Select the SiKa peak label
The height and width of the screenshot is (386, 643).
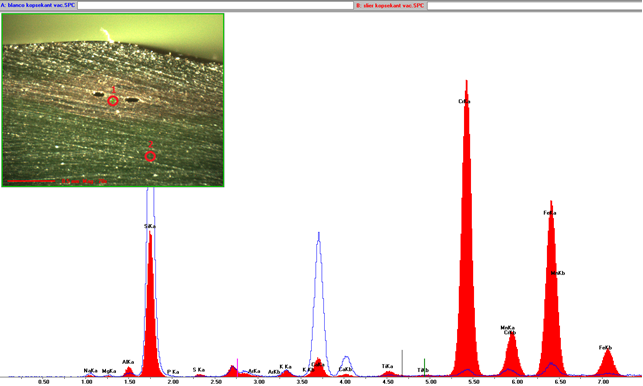pyautogui.click(x=150, y=226)
